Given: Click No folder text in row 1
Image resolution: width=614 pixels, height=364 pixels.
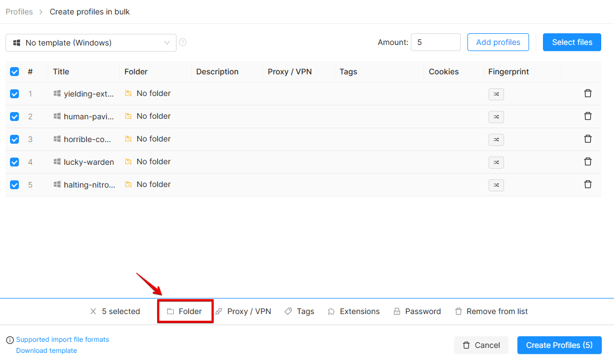Looking at the screenshot, I should click(153, 93).
